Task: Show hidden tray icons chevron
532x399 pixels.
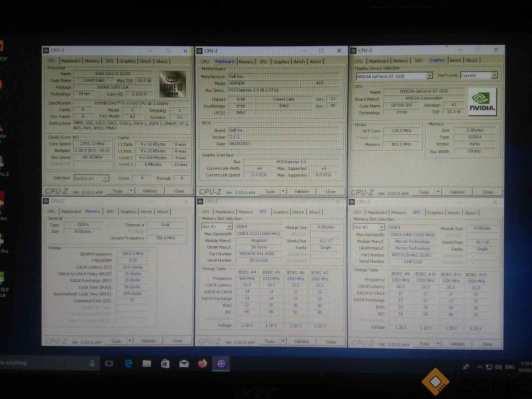Action: click(479, 367)
